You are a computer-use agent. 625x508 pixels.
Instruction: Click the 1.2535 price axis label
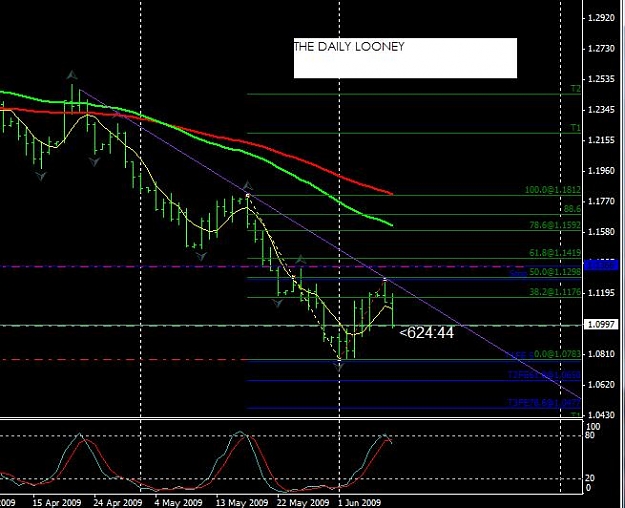click(x=601, y=79)
